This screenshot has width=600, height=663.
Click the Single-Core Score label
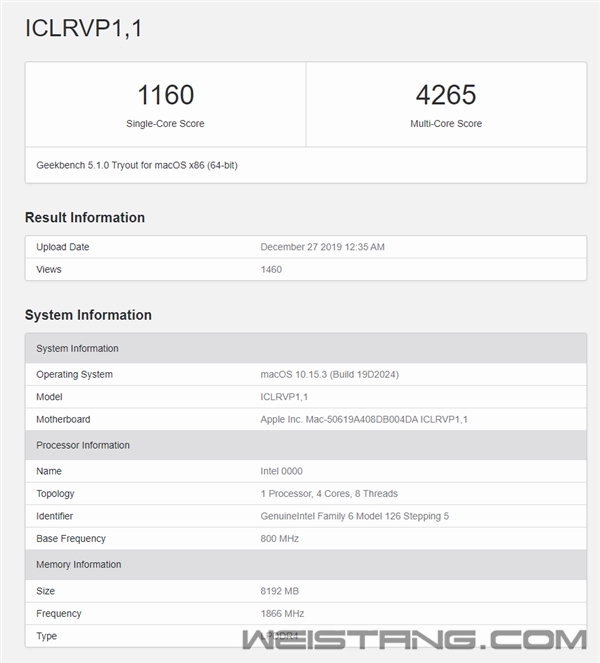[x=165, y=123]
